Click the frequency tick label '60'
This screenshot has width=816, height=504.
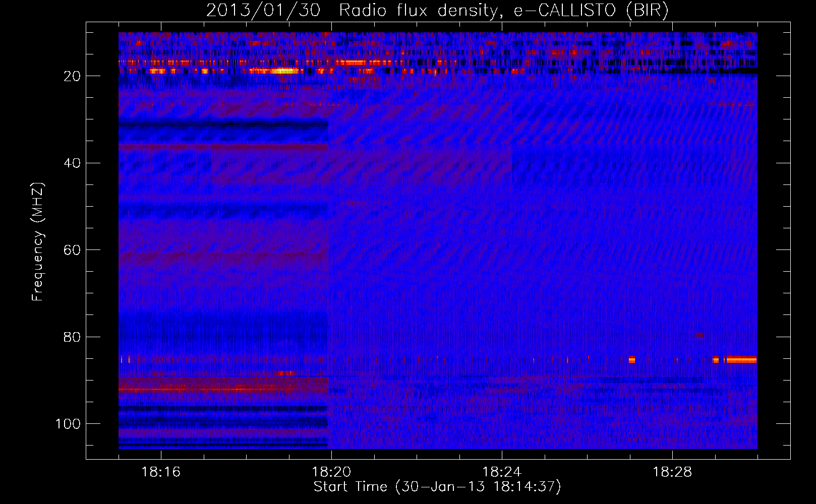click(72, 250)
